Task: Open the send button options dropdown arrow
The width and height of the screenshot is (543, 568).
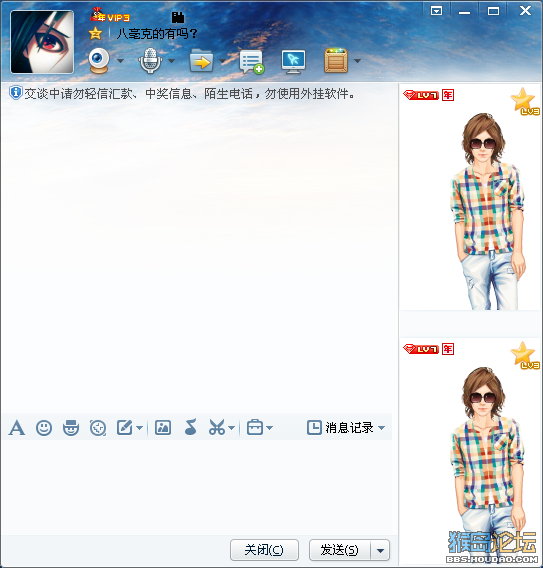Action: tap(380, 550)
